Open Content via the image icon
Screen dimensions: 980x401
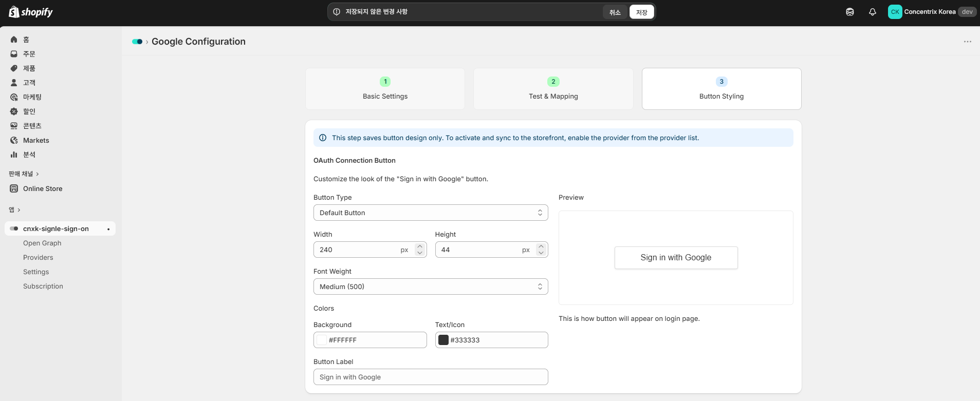coord(14,126)
